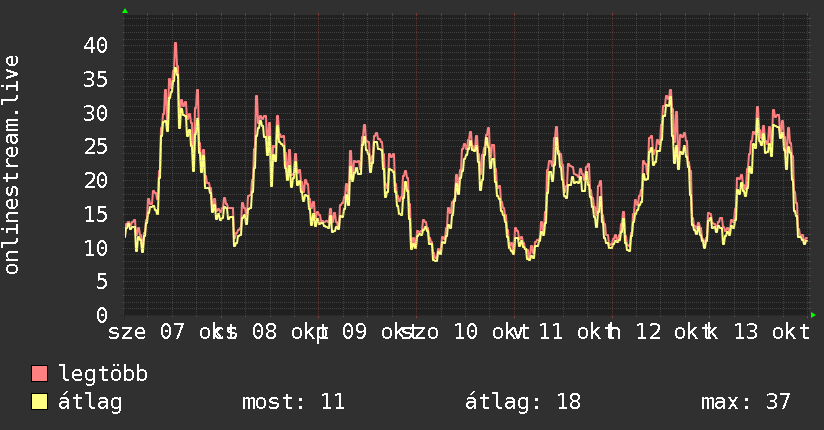Click the legtöbb legend label
The height and width of the screenshot is (430, 824).
click(103, 374)
